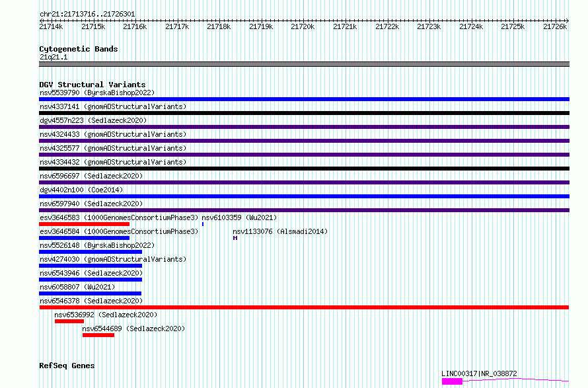Image resolution: width=588 pixels, height=388 pixels.
Task: Open the dgv4557n223 (Sedlazeck2020) variant label
Action: (93, 120)
